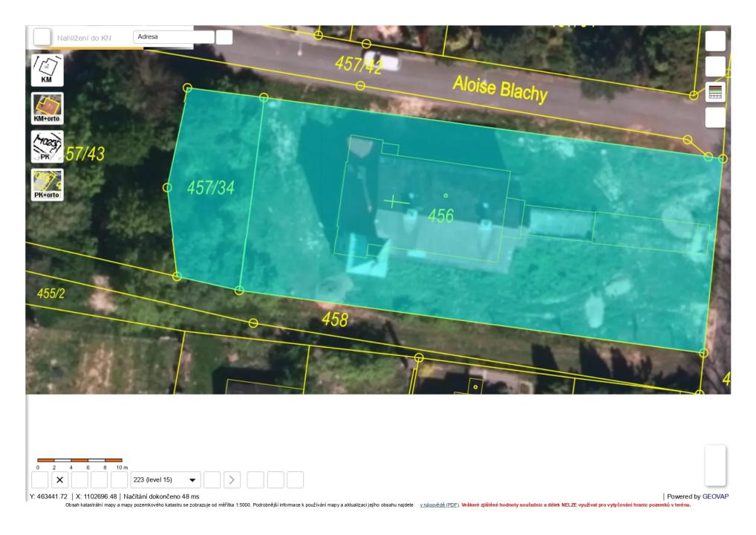756x535 pixels.
Task: Switch to the KM cadastral map layer
Action: click(47, 70)
